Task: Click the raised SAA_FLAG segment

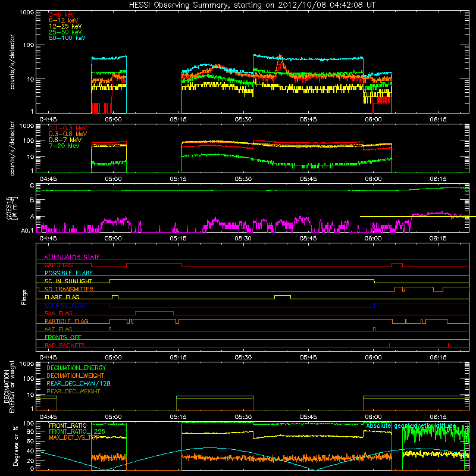Action: pyautogui.click(x=154, y=312)
